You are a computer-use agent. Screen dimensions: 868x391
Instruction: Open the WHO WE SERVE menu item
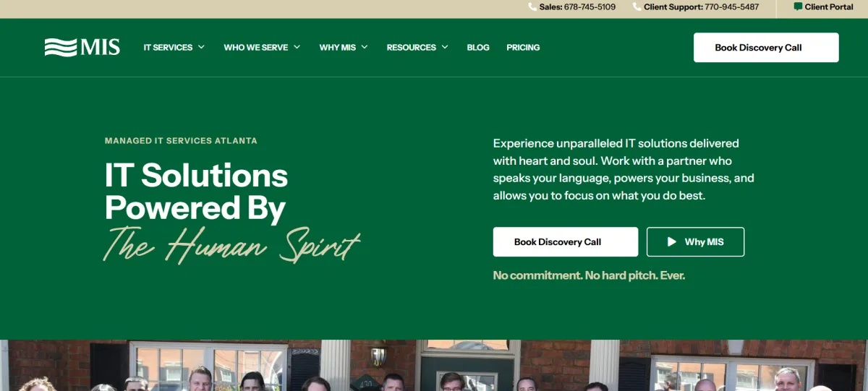tap(256, 48)
